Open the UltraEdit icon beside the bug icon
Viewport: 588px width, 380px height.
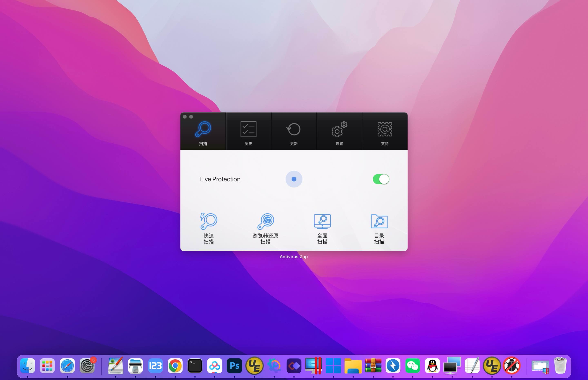tap(492, 366)
